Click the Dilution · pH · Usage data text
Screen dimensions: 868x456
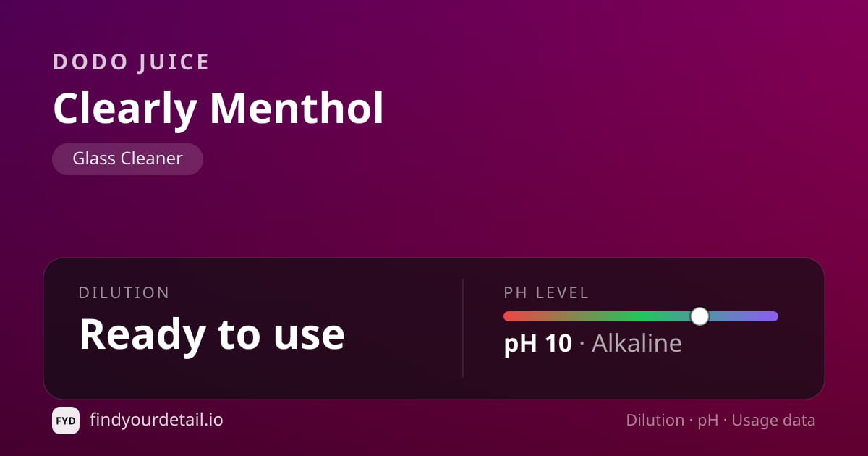click(720, 421)
